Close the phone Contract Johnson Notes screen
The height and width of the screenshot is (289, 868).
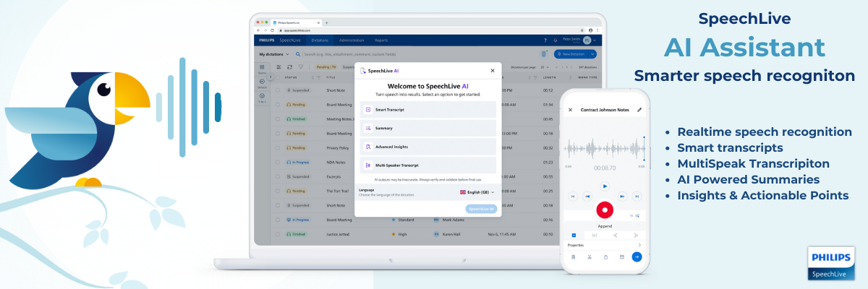pos(570,110)
